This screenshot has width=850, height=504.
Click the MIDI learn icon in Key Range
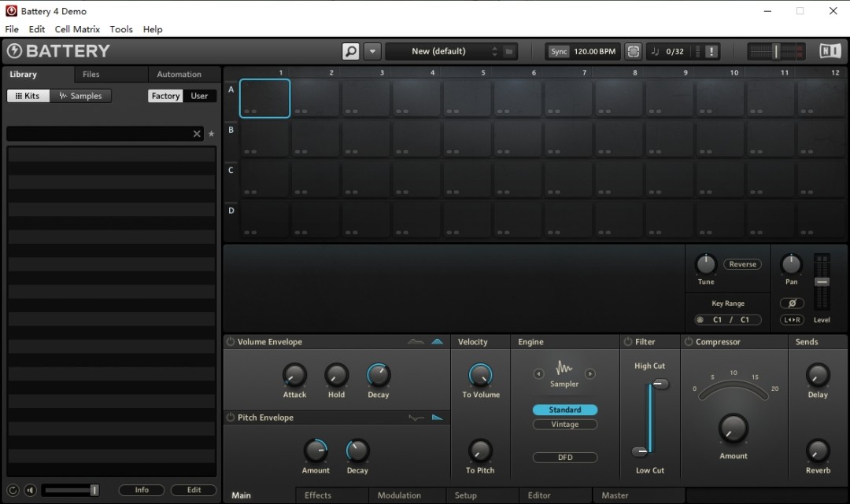point(700,320)
